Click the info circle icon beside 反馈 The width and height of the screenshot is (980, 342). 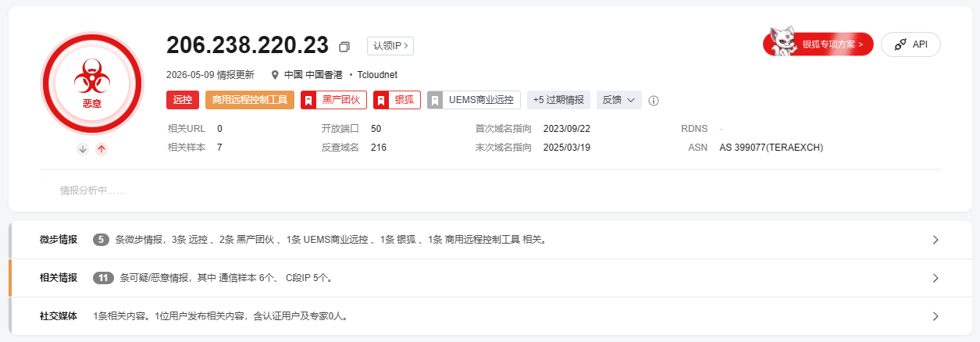[654, 101]
